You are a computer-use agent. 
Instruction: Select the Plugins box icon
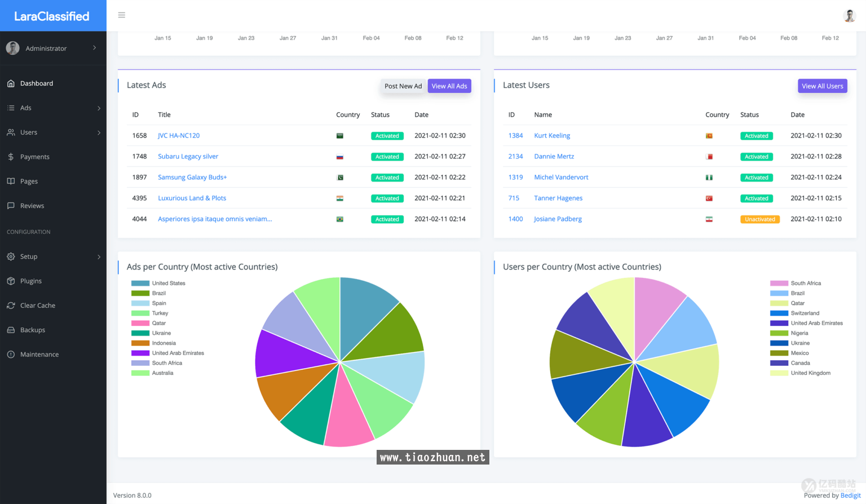(x=11, y=281)
